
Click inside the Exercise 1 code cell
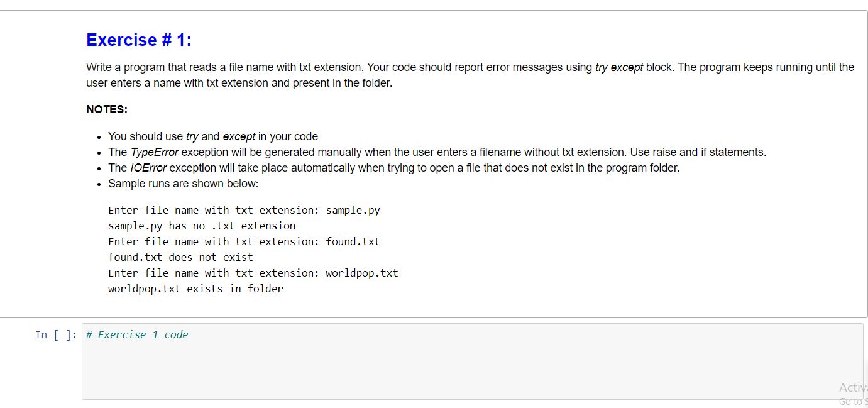click(x=472, y=361)
